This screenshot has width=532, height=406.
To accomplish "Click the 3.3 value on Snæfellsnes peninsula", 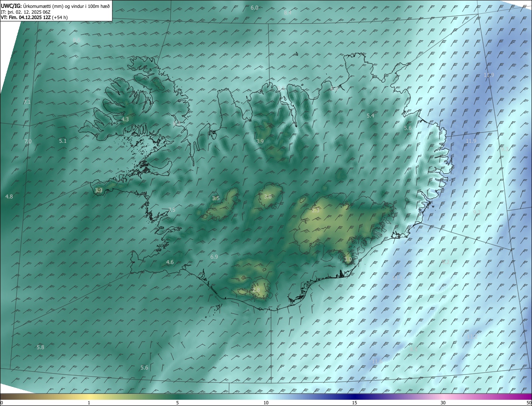I will pos(99,191).
